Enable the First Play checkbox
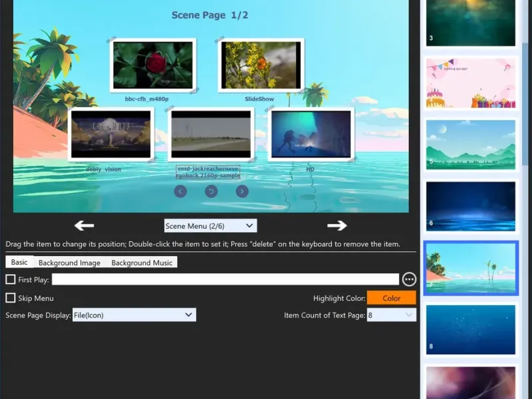Screen dimensions: 532x399 tap(11, 279)
